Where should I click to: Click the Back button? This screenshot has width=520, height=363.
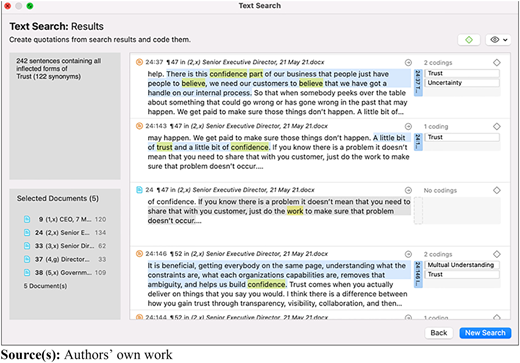pyautogui.click(x=439, y=333)
